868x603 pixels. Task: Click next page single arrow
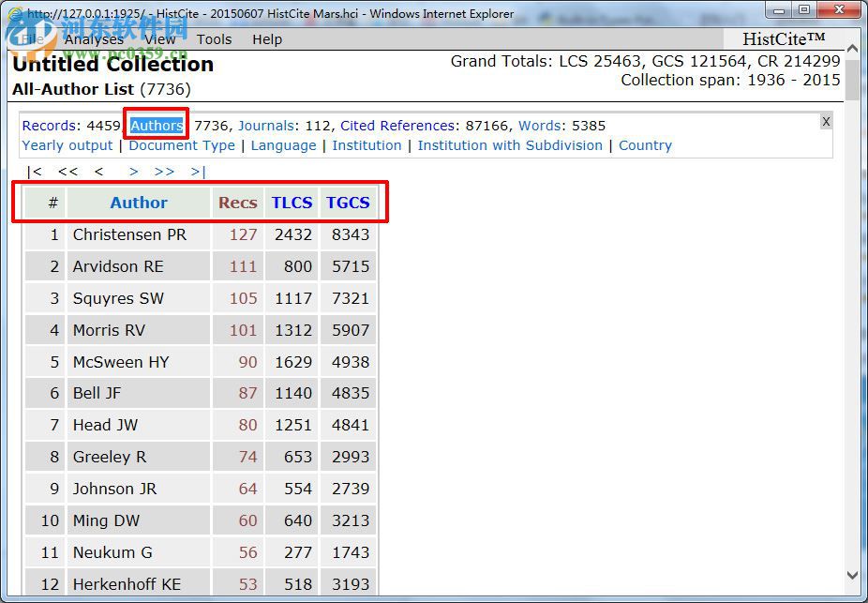click(x=134, y=172)
